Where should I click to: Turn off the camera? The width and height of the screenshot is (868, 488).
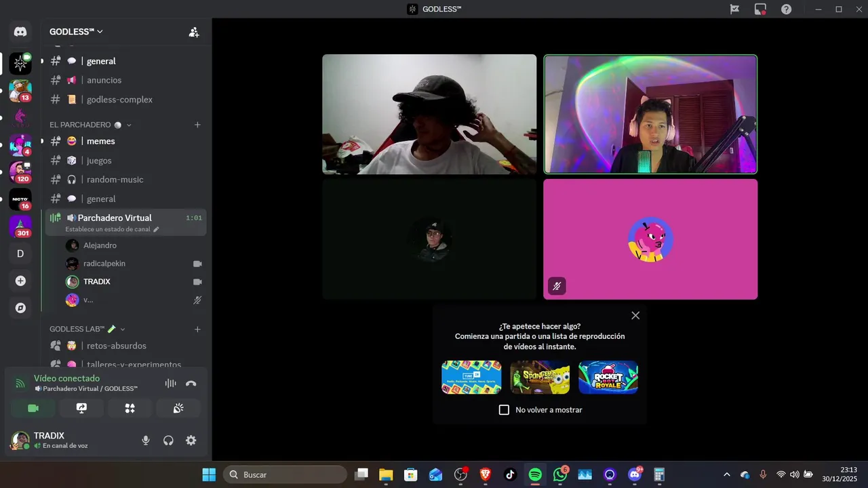(33, 408)
